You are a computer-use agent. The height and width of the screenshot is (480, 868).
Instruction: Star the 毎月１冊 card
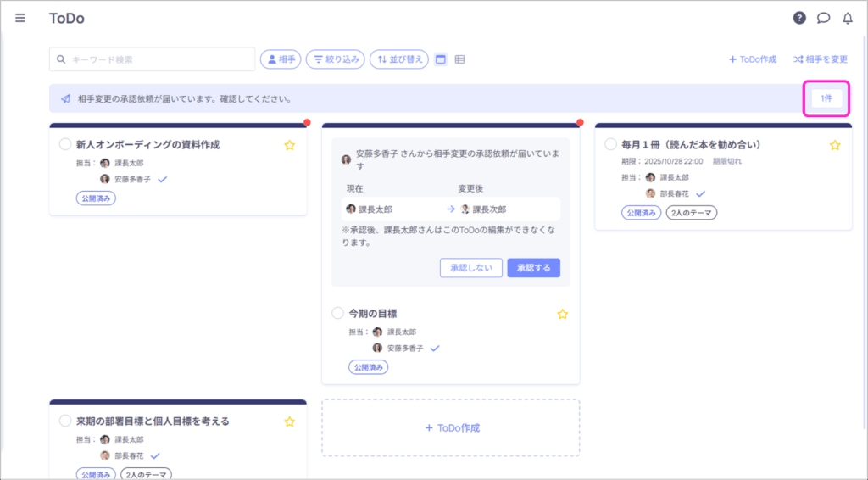click(835, 145)
